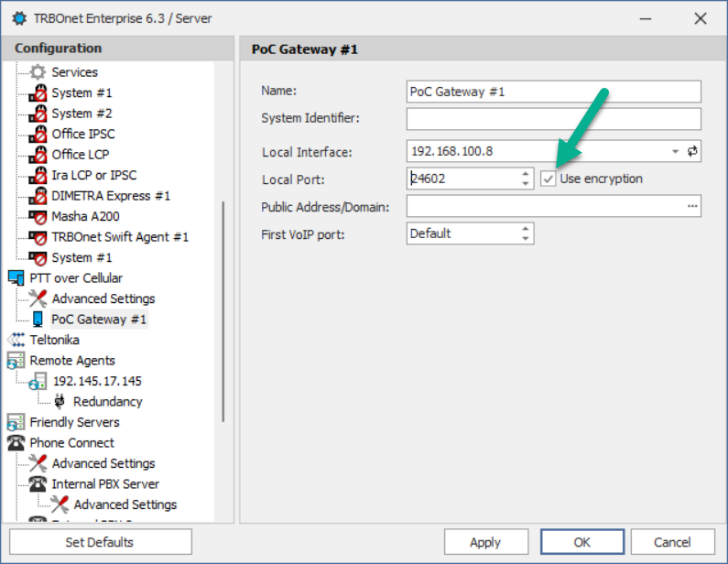This screenshot has width=728, height=564.
Task: Increase the Local Port value
Action: pos(525,174)
